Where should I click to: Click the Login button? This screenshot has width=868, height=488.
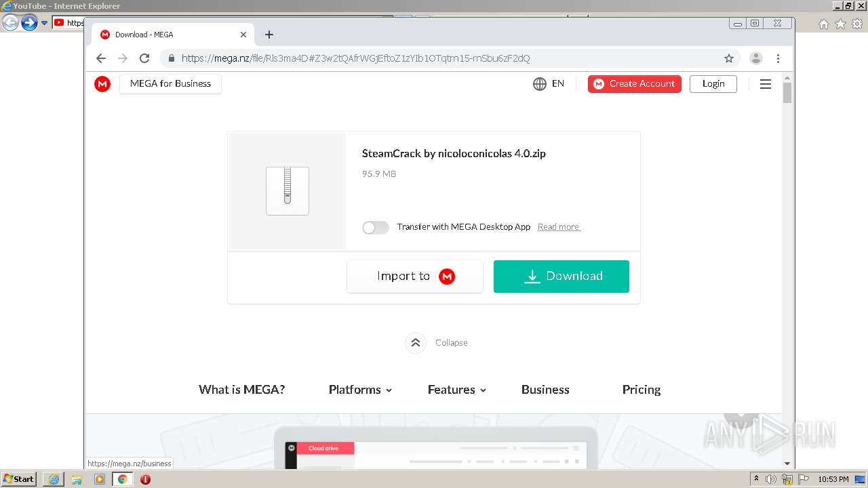[x=713, y=84]
